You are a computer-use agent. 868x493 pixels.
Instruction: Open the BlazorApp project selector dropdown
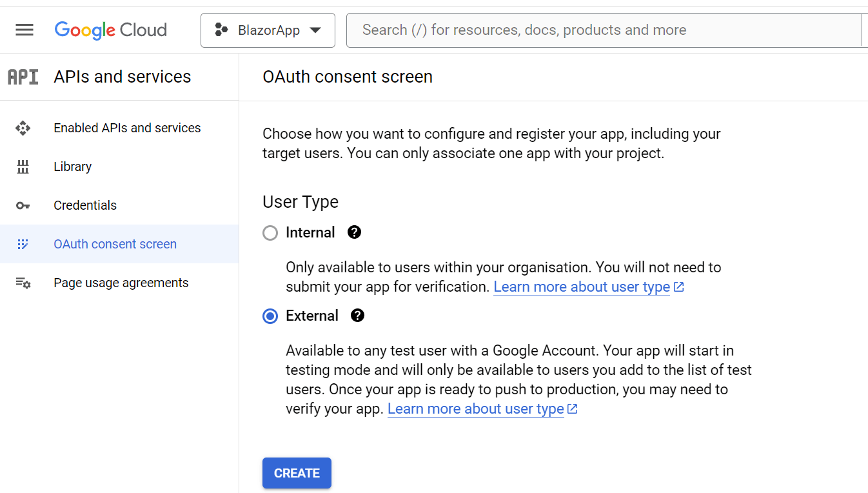point(268,30)
